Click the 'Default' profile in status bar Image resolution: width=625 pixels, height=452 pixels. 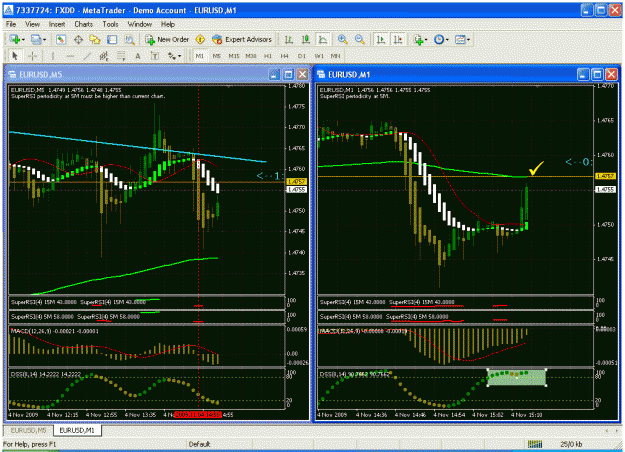(199, 444)
